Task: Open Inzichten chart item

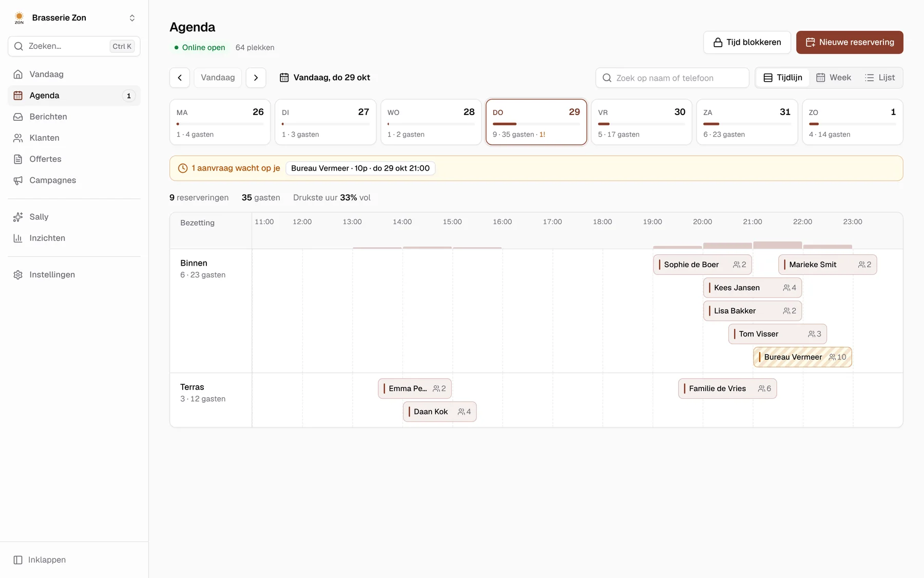Action: coord(74,238)
